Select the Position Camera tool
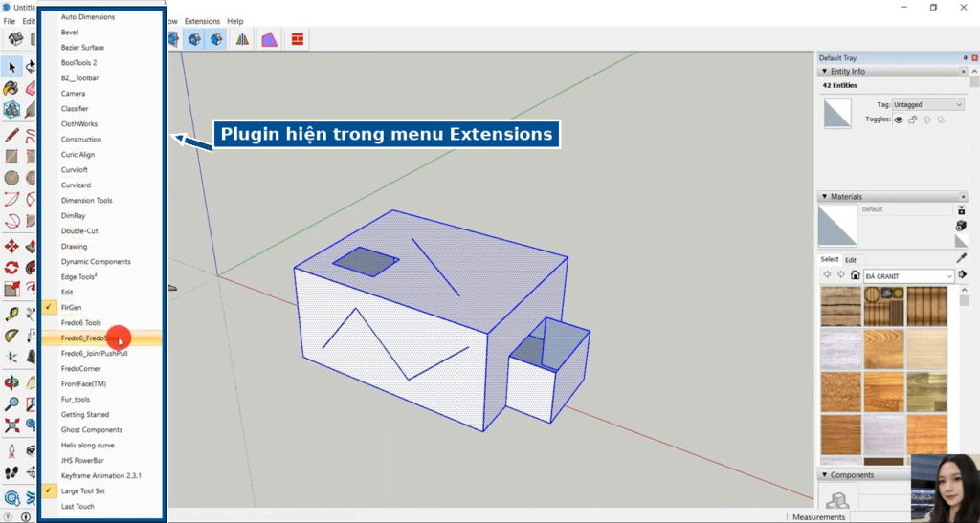 click(x=11, y=450)
